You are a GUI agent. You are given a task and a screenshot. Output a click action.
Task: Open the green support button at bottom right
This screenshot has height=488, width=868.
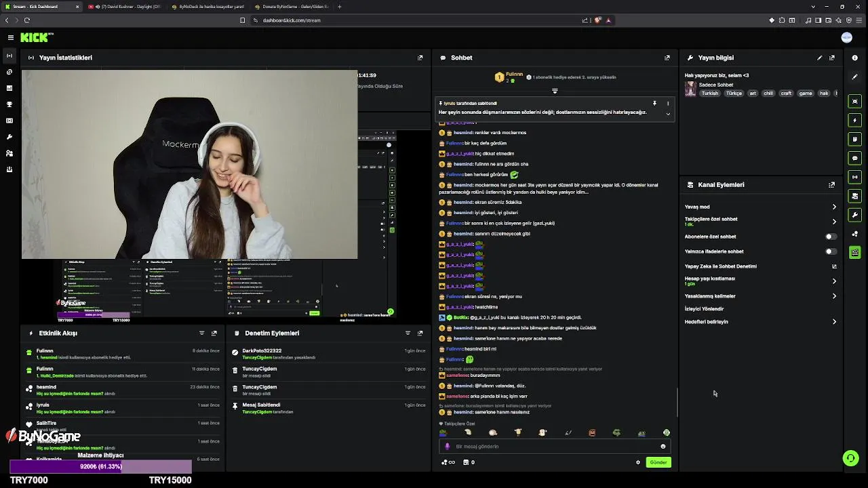850,458
